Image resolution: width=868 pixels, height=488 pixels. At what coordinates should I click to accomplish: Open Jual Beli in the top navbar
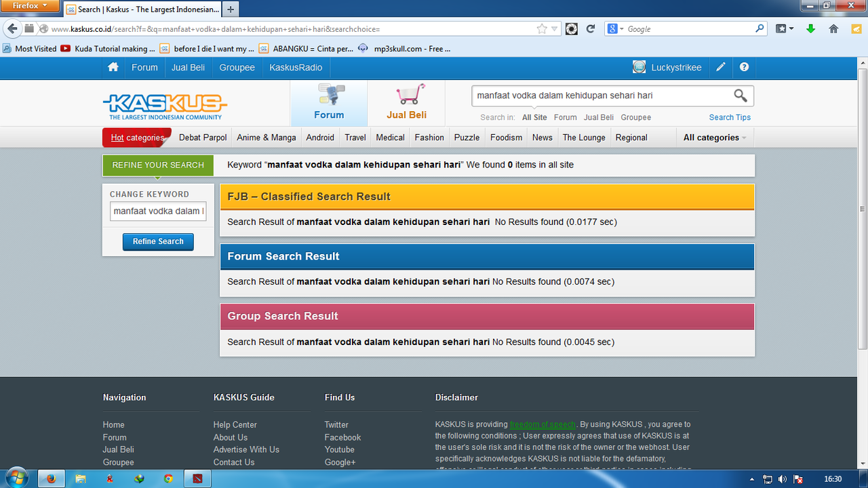pyautogui.click(x=188, y=67)
